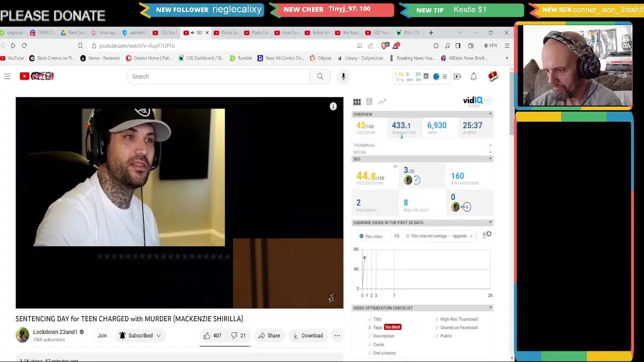
Task: Click the search magnifier button
Action: pyautogui.click(x=320, y=76)
